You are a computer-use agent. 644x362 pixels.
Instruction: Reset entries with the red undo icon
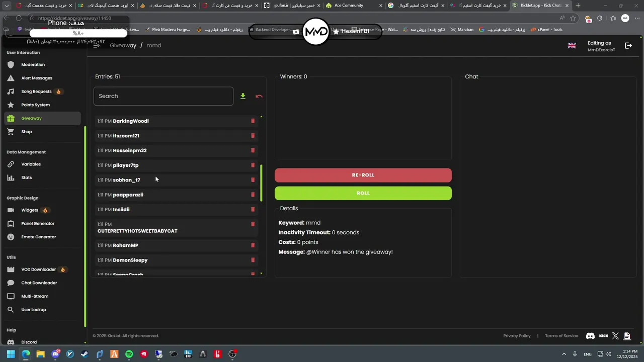click(259, 96)
